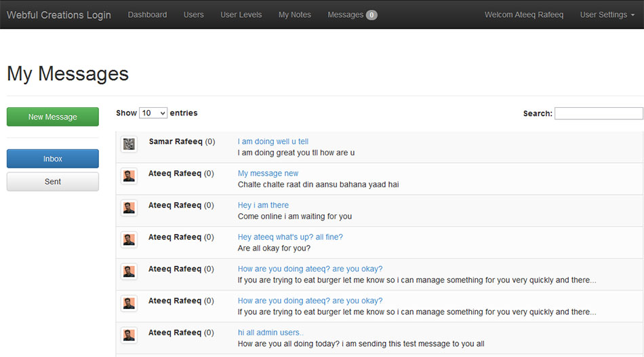Open 'Hey ateeq what's up? all fine?' message
644x357 pixels.
[290, 238]
